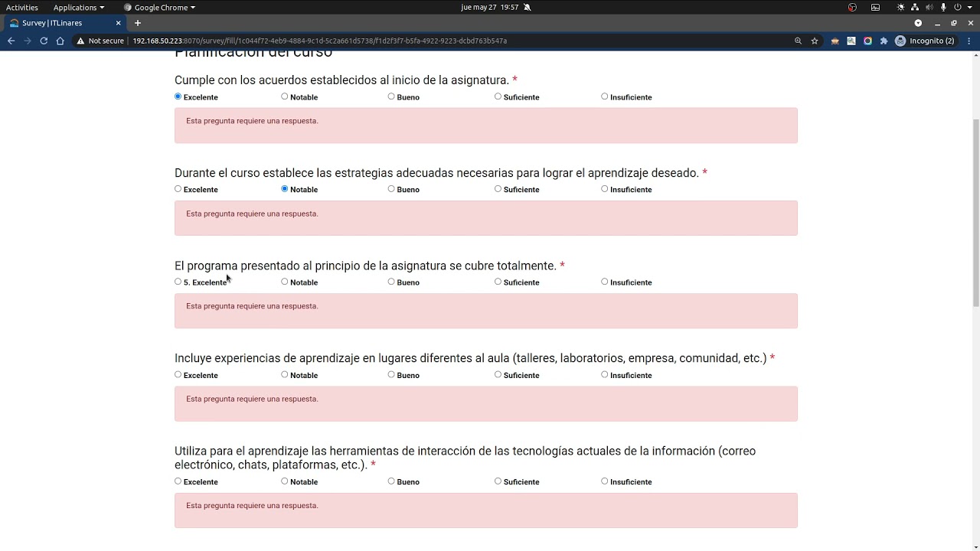Image resolution: width=980 pixels, height=551 pixels.
Task: Select Excelente for 'Utiliza para el aprendizaje'
Action: [x=178, y=481]
